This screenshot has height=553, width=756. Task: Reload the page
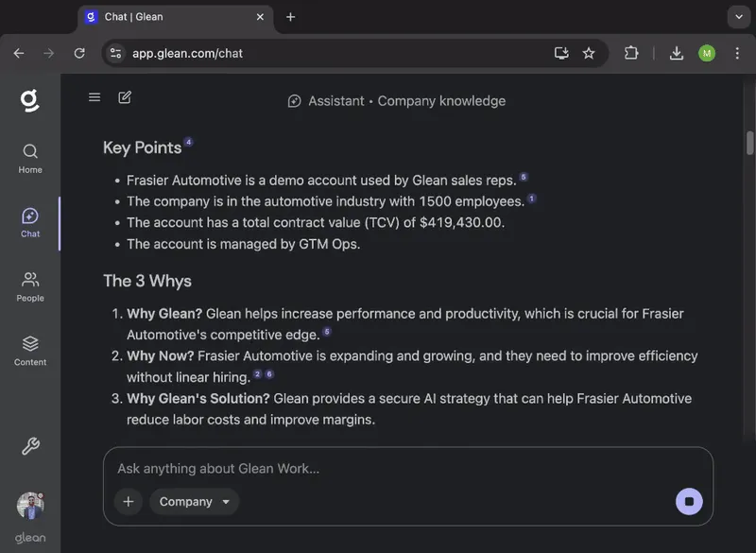[79, 53]
